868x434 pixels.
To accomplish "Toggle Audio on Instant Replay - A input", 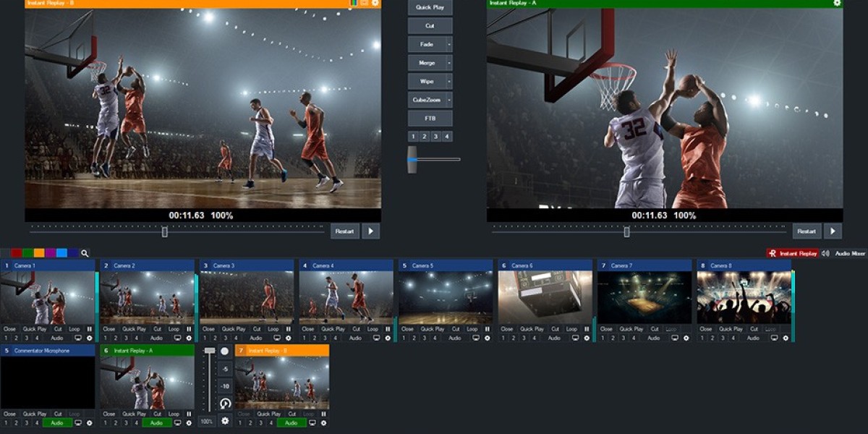I will pyautogui.click(x=156, y=422).
